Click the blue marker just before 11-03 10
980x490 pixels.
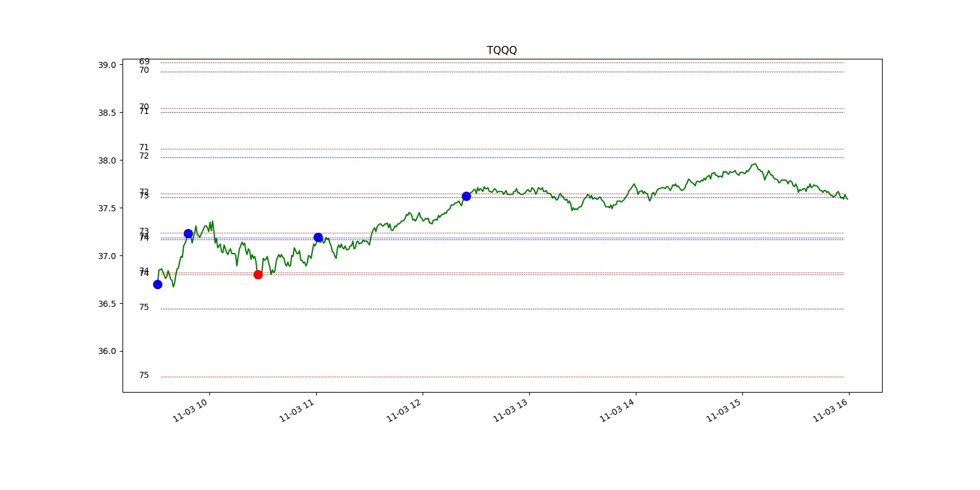(x=188, y=233)
